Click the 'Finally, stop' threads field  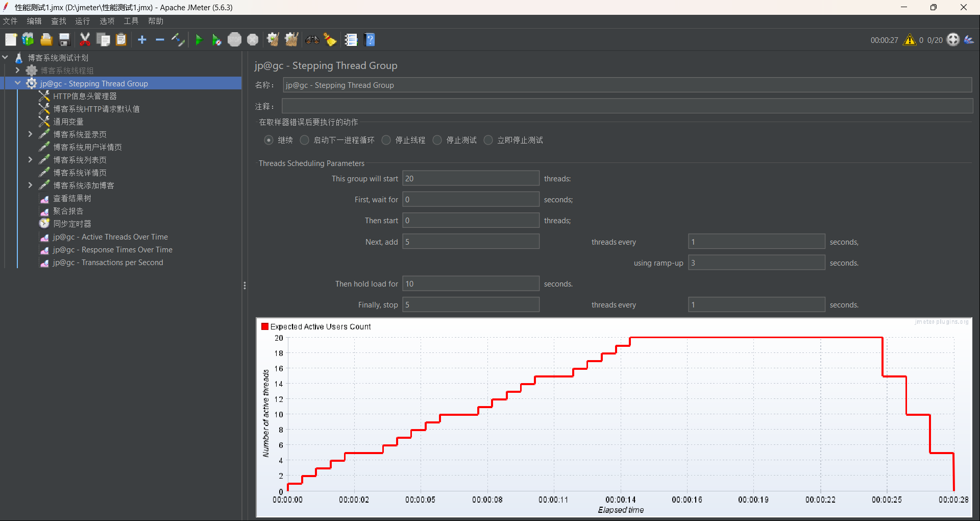471,304
